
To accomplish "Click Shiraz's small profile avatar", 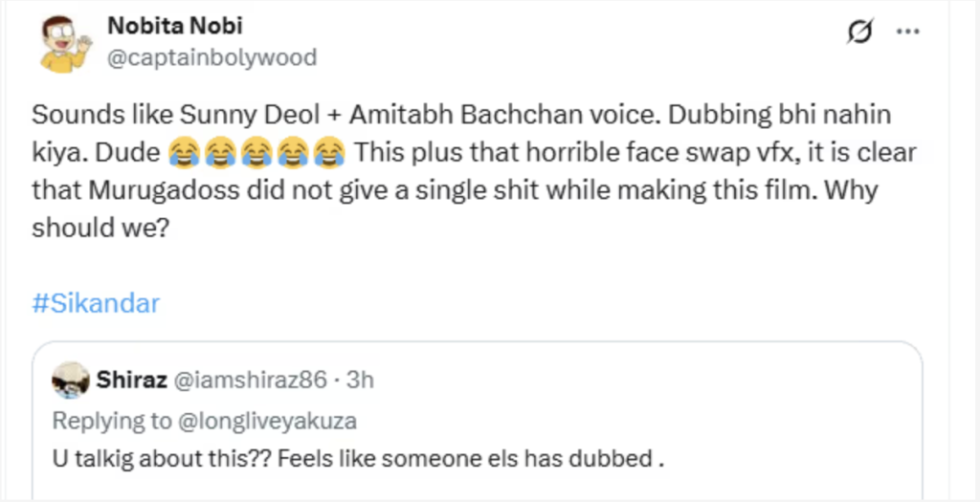I will click(x=70, y=381).
